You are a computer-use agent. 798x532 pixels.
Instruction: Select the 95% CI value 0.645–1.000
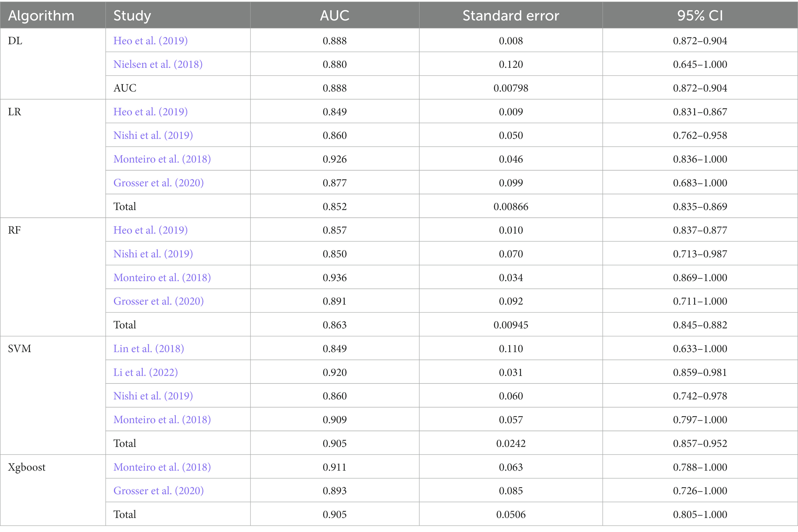tap(700, 64)
